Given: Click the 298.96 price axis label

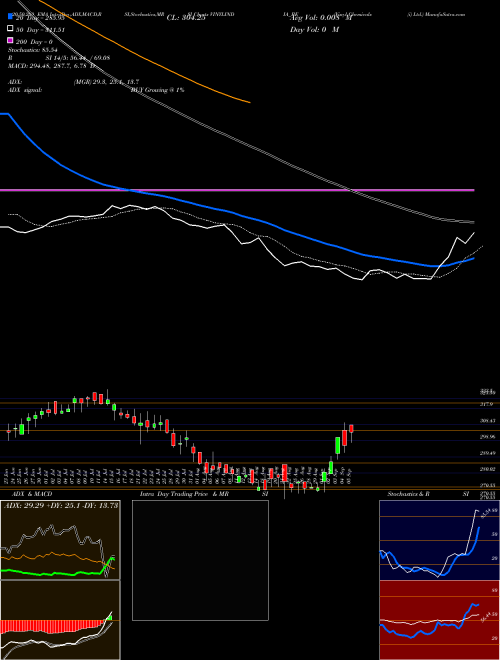Looking at the screenshot, I should coord(488,437).
